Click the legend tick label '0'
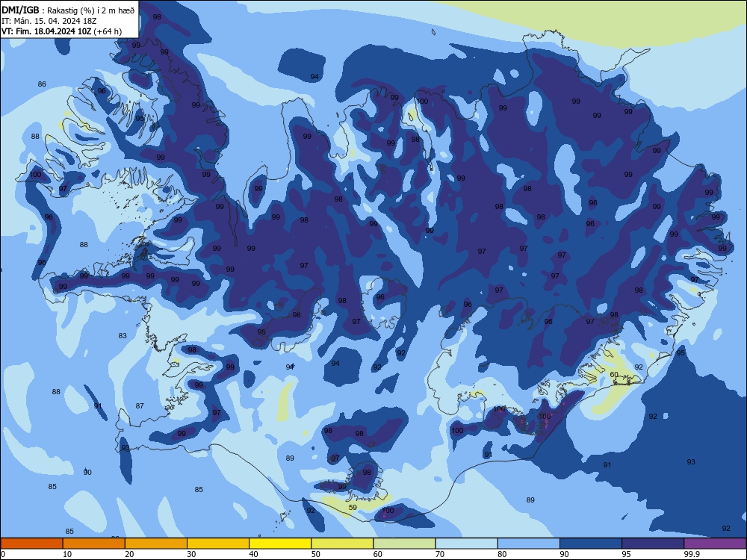Viewport: 747px width, 560px height. pyautogui.click(x=2, y=554)
